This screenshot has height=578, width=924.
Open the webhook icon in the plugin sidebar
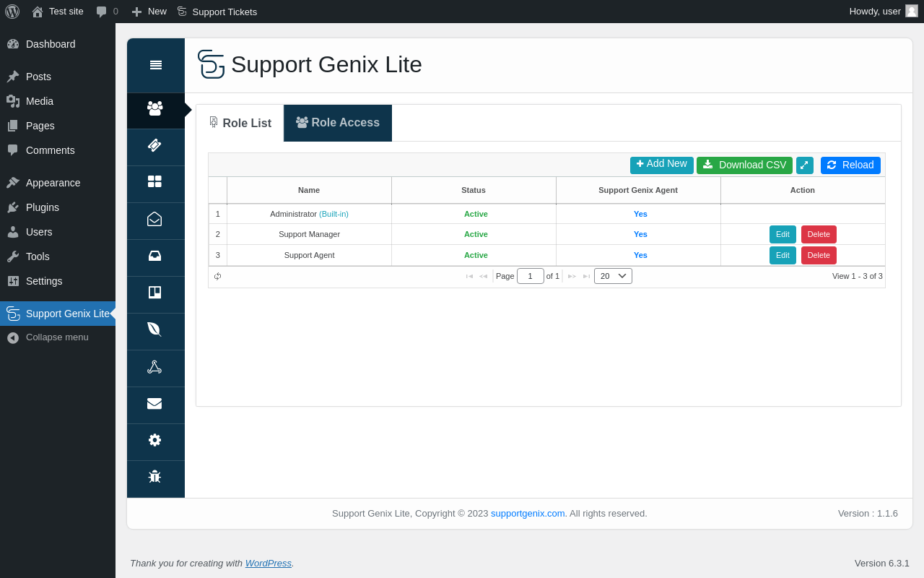pyautogui.click(x=156, y=368)
